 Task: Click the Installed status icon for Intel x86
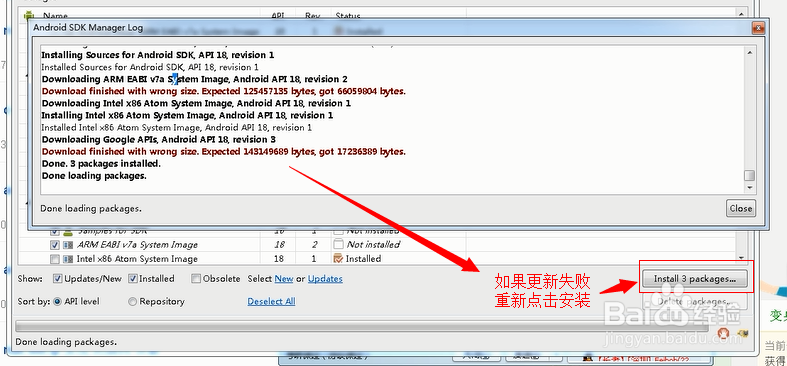[338, 259]
